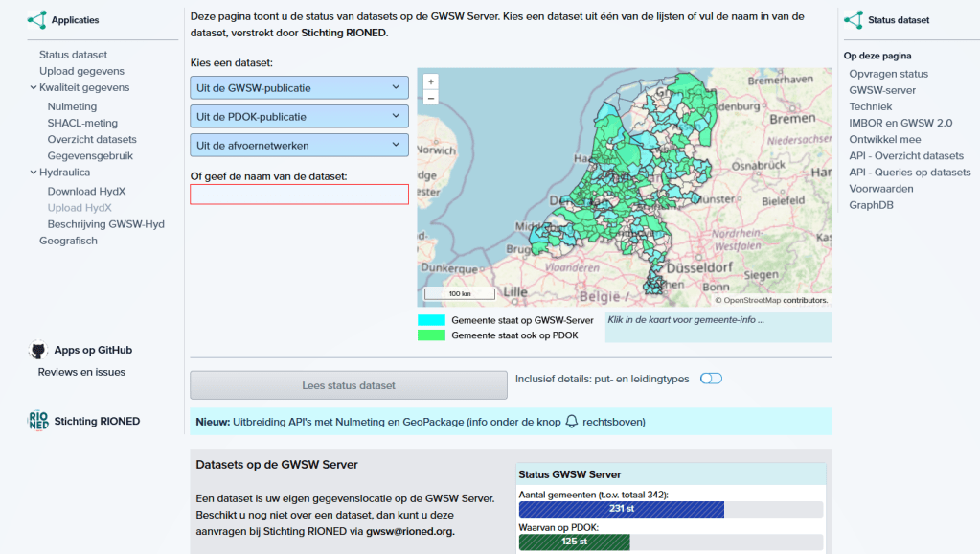The height and width of the screenshot is (554, 980).
Task: Click the Status dataset network icon
Action: pos(853,19)
